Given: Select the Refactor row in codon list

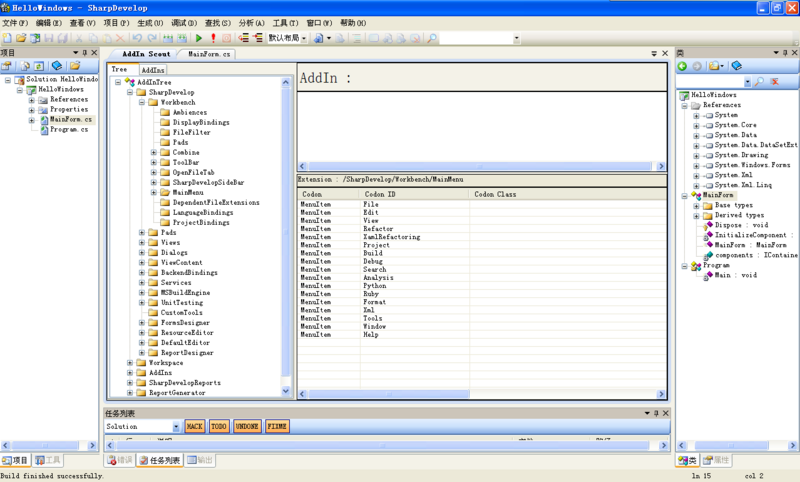Looking at the screenshot, I should click(x=378, y=229).
